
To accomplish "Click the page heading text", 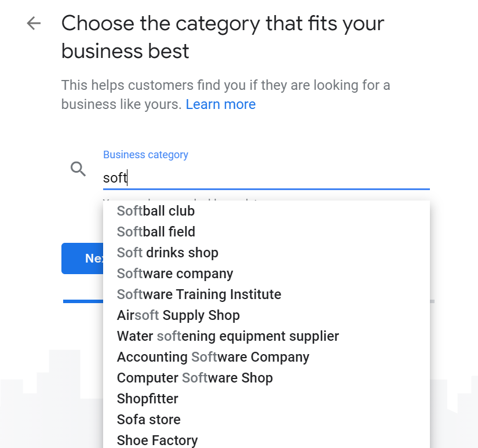I will pos(222,37).
